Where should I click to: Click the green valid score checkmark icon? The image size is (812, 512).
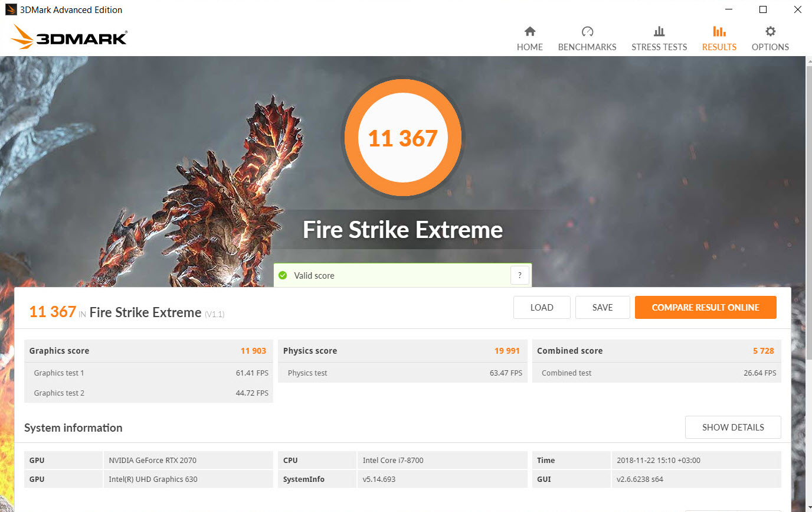(283, 275)
